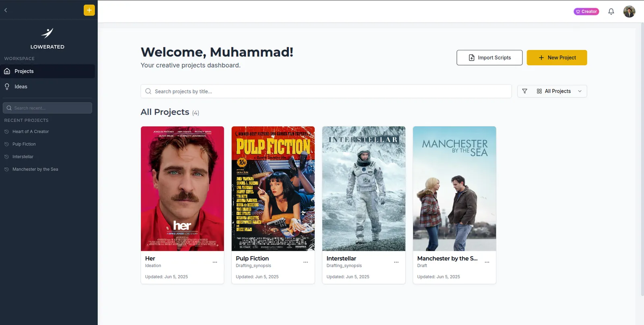This screenshot has height=325, width=644.
Task: Go to Projects in workspace sidebar
Action: click(48, 71)
